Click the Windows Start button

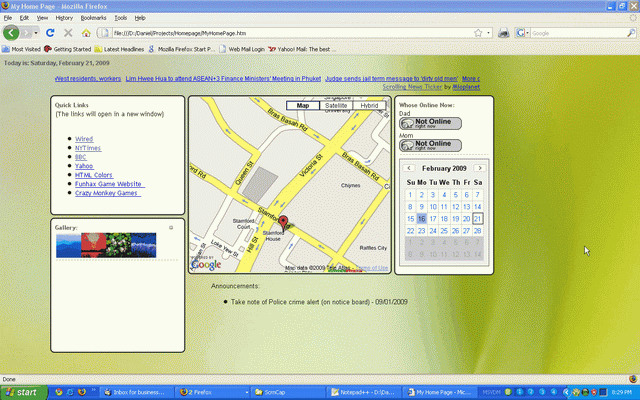(x=22, y=392)
